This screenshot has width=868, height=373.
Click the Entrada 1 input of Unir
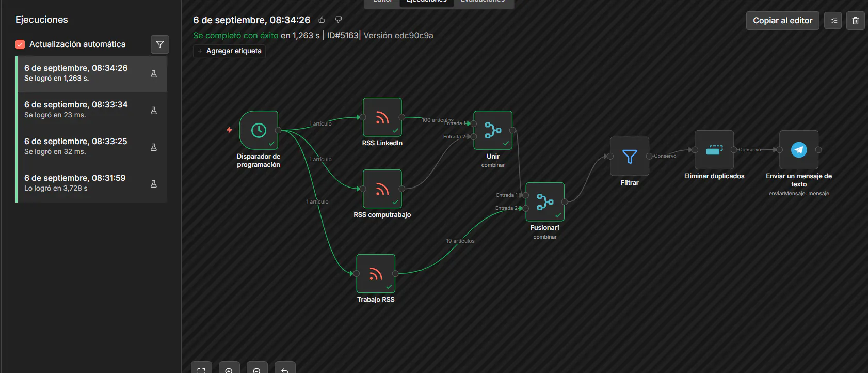coord(473,123)
